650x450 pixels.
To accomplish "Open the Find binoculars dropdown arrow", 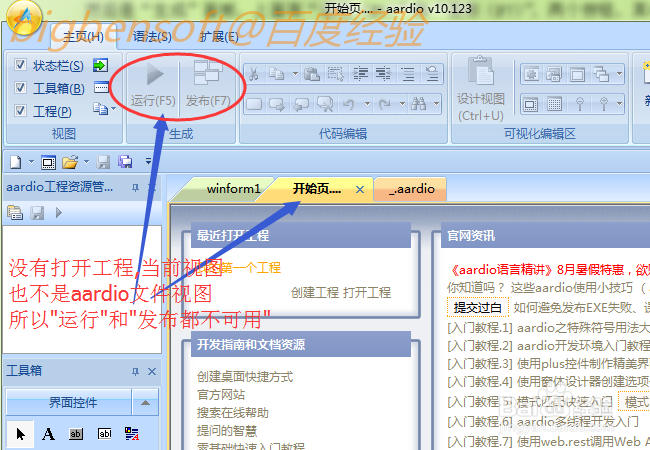I will (437, 104).
